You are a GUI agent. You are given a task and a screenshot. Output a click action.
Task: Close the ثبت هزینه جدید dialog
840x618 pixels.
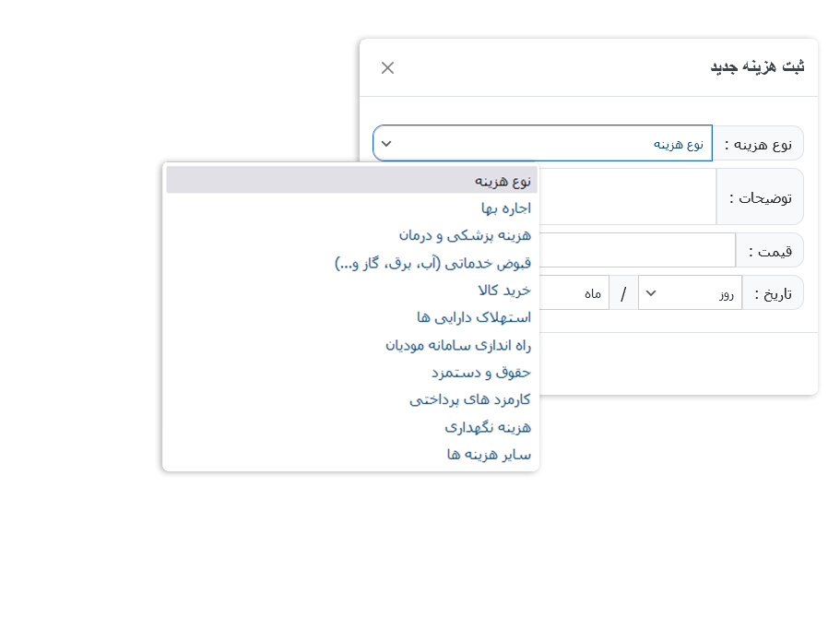tap(386, 67)
